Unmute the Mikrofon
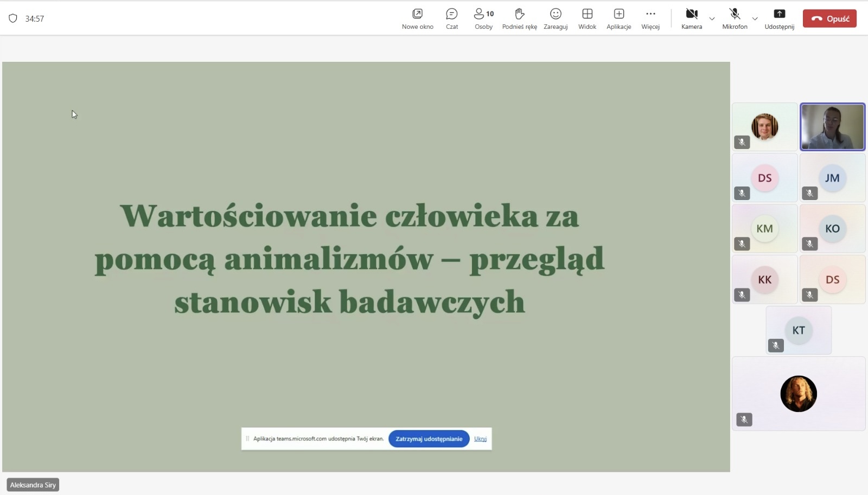The image size is (868, 495). pyautogui.click(x=735, y=18)
